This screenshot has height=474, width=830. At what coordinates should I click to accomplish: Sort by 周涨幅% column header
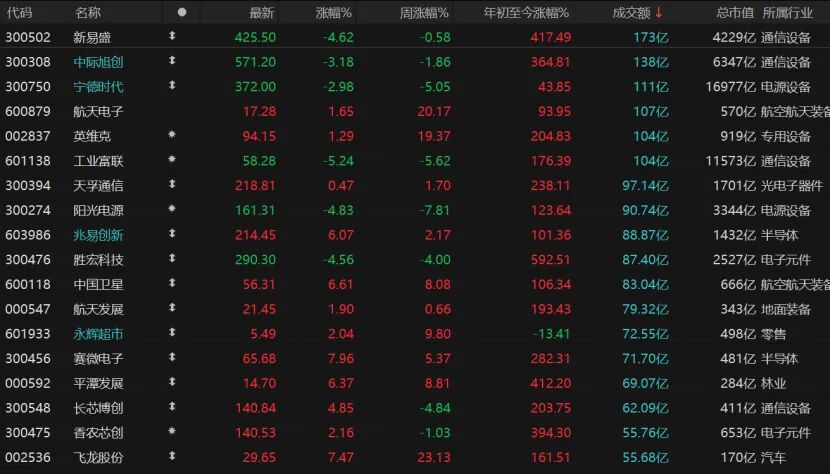click(424, 13)
